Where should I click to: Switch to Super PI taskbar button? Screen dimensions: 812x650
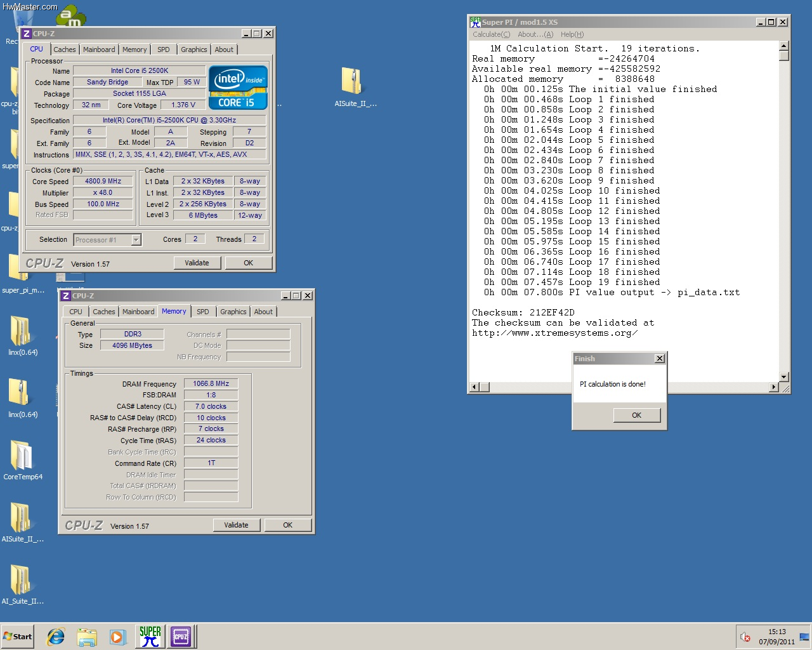click(150, 636)
